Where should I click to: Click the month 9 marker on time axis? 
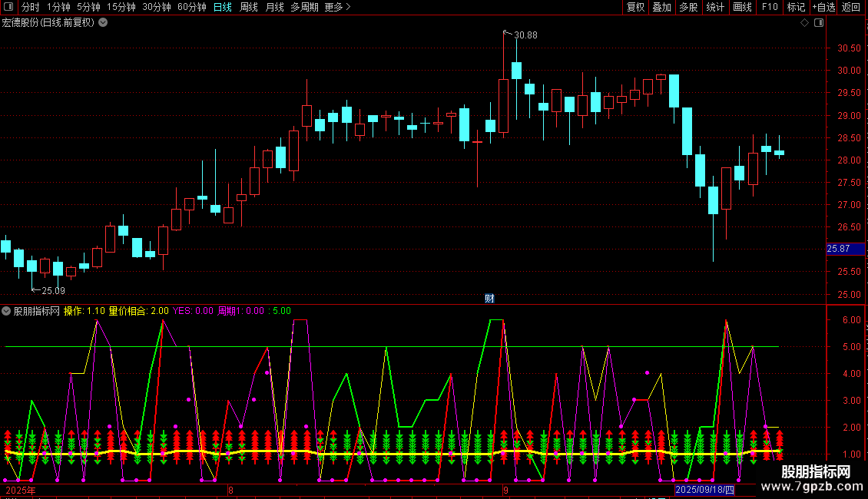tap(505, 490)
